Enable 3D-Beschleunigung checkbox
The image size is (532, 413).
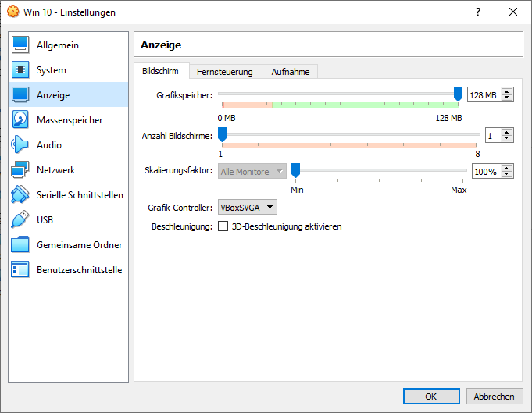coord(223,226)
